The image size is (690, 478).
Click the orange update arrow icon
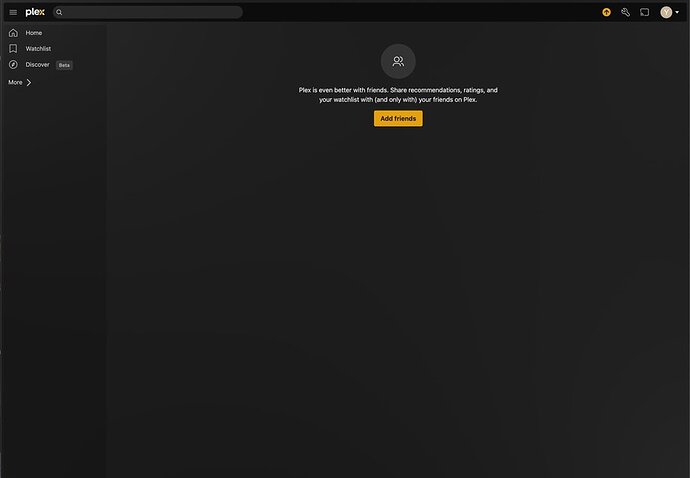[x=606, y=12]
